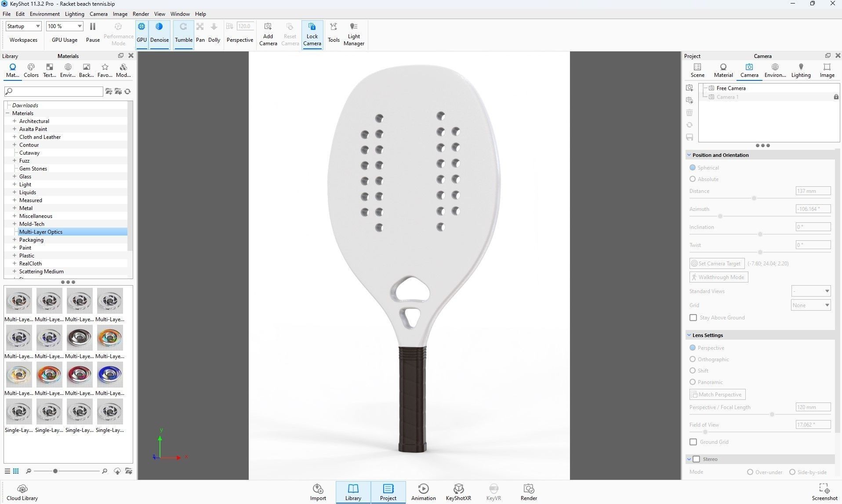This screenshot has width=842, height=504.
Task: Open the Light Manager
Action: point(354,34)
